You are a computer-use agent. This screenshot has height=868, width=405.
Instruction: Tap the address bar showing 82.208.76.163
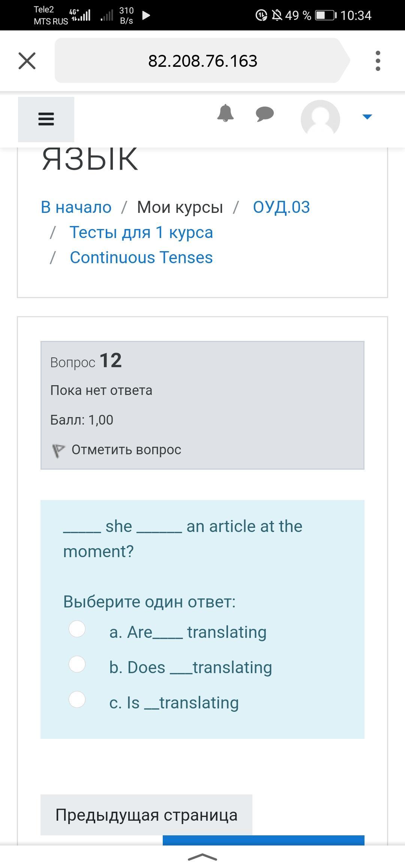pyautogui.click(x=202, y=61)
